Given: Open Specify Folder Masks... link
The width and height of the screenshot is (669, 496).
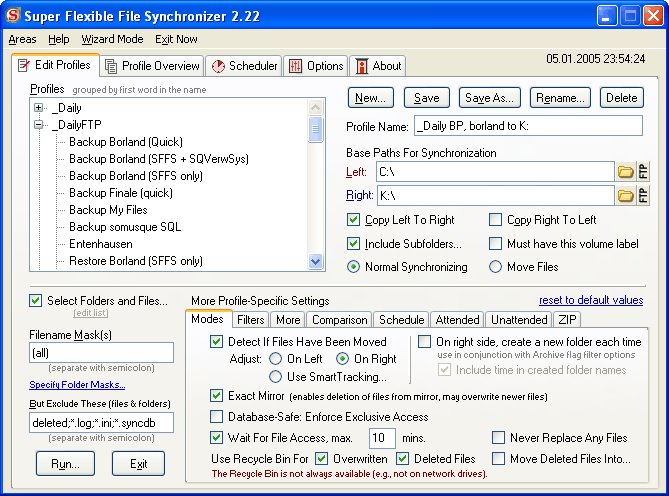Looking at the screenshot, I should point(77,385).
